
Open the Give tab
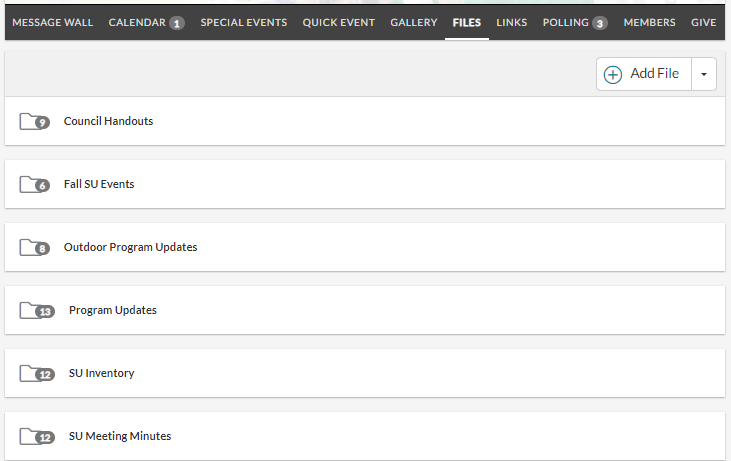click(703, 22)
